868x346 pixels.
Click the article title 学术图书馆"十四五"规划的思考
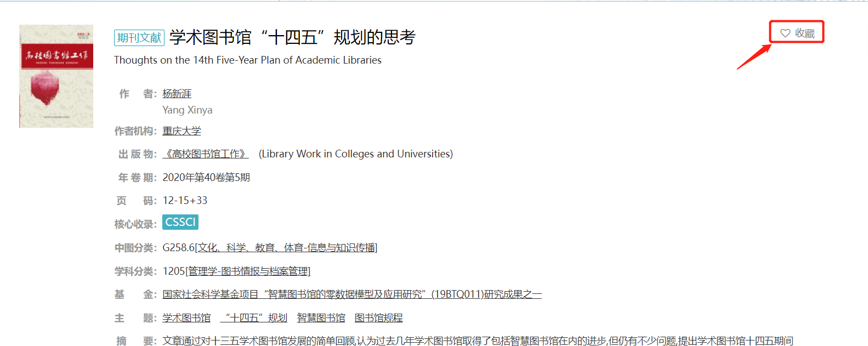292,37
